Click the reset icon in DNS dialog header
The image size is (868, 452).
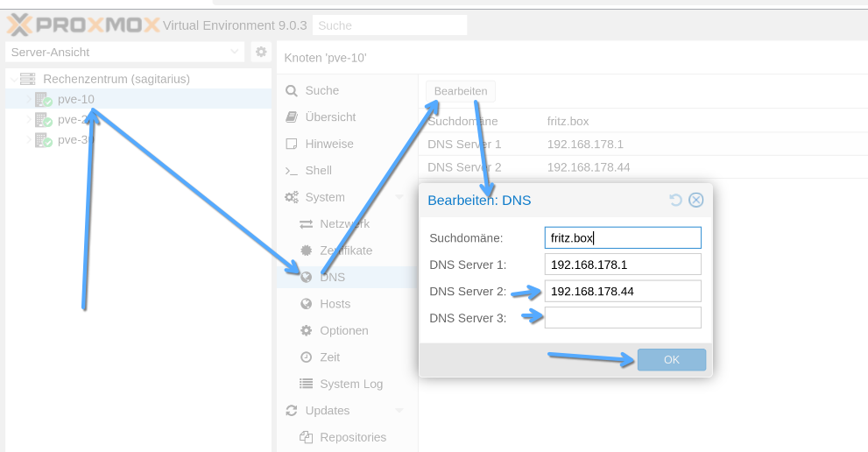[x=675, y=200]
